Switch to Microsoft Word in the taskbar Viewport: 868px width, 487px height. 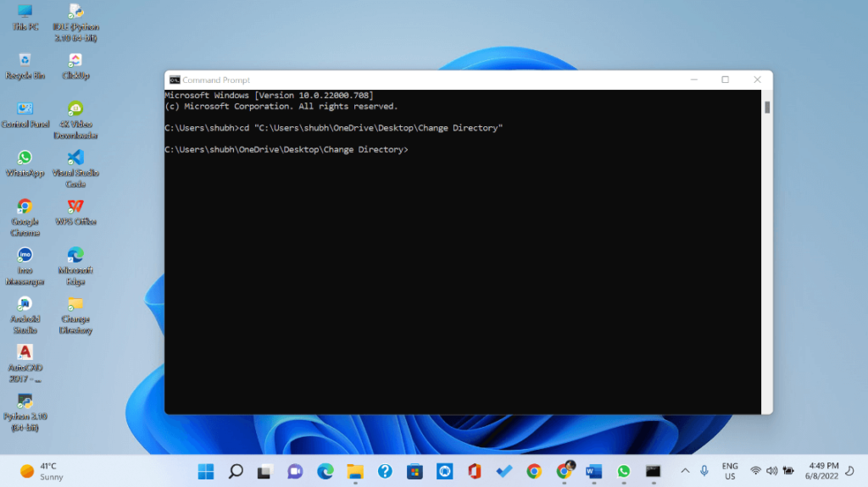point(594,472)
